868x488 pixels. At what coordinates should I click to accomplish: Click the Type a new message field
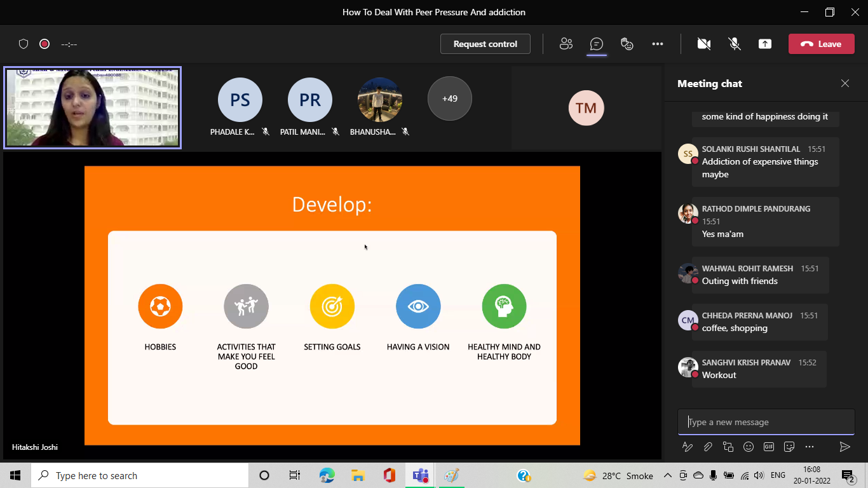pos(766,422)
